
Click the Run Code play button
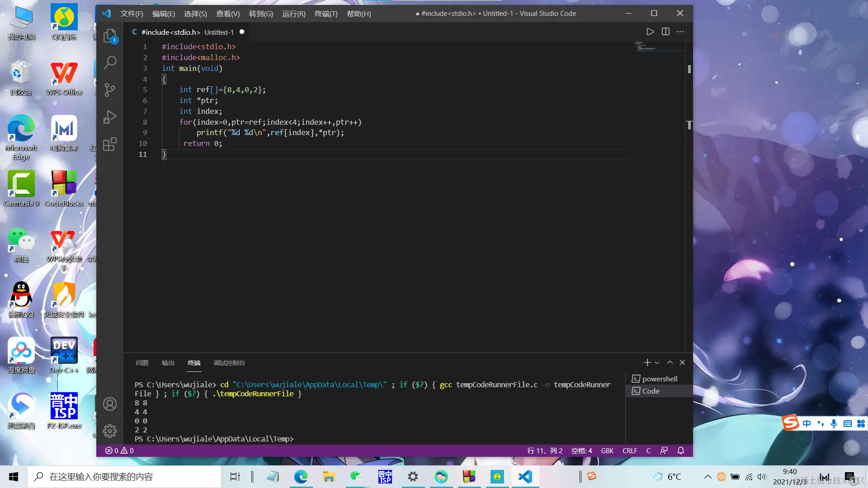click(650, 32)
